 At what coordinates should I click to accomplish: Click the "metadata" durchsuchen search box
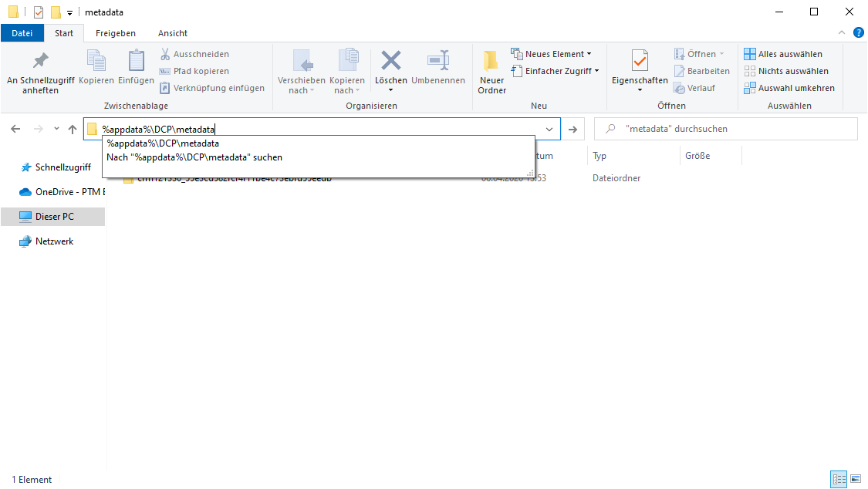[x=726, y=129]
